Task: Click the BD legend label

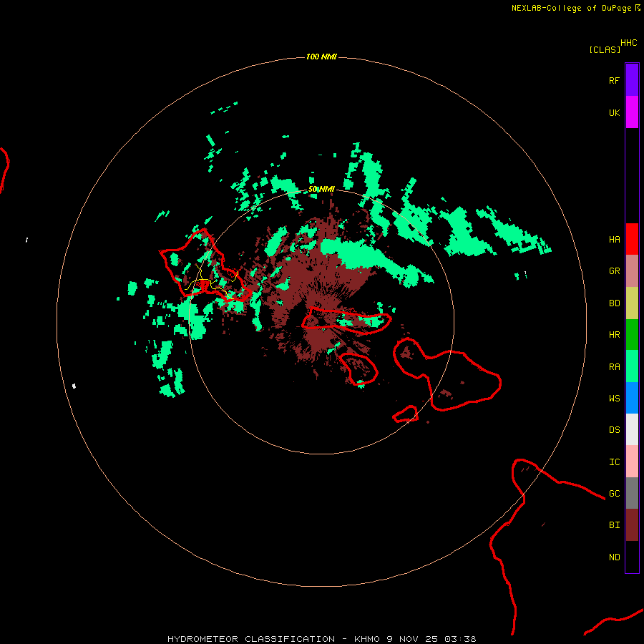Action: [614, 303]
